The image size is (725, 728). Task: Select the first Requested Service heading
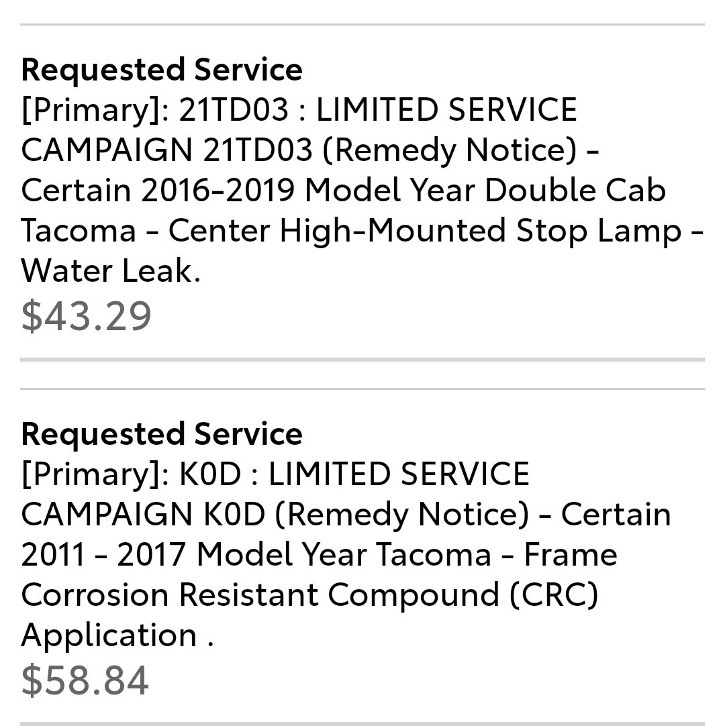[162, 70]
